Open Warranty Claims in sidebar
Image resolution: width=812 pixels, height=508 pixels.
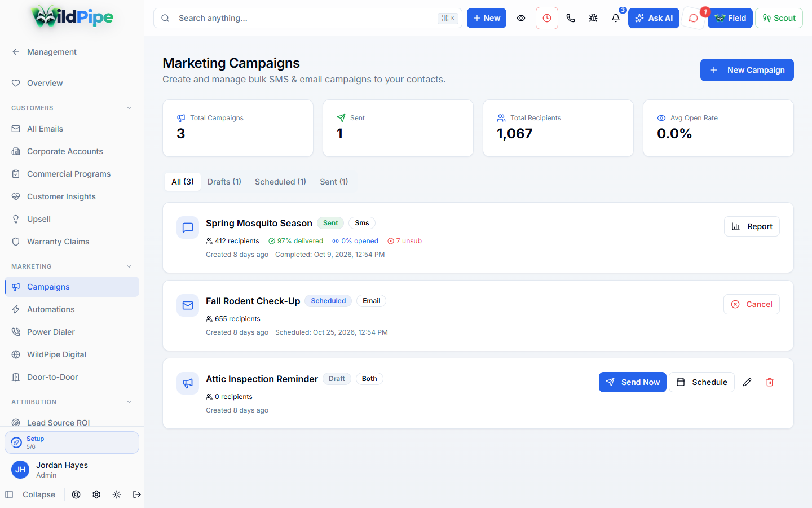(72, 242)
